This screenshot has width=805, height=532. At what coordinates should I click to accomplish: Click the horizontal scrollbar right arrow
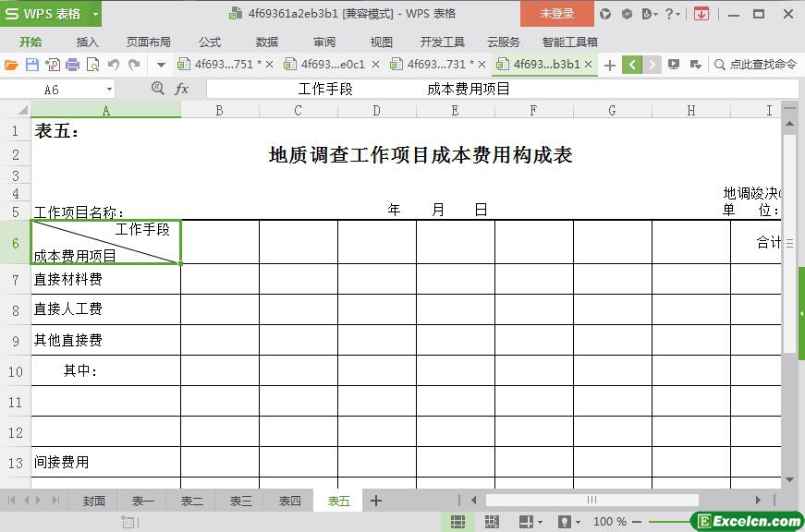(758, 500)
